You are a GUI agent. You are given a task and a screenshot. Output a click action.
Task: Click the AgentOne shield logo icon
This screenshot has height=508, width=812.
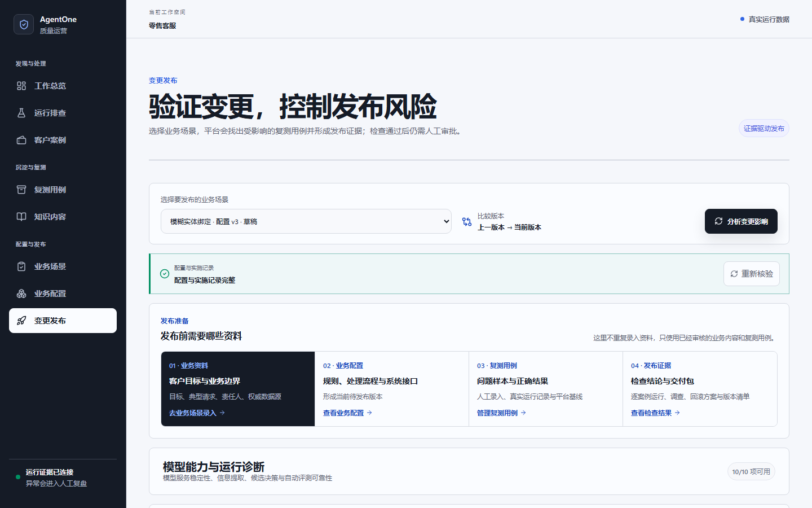[x=24, y=24]
